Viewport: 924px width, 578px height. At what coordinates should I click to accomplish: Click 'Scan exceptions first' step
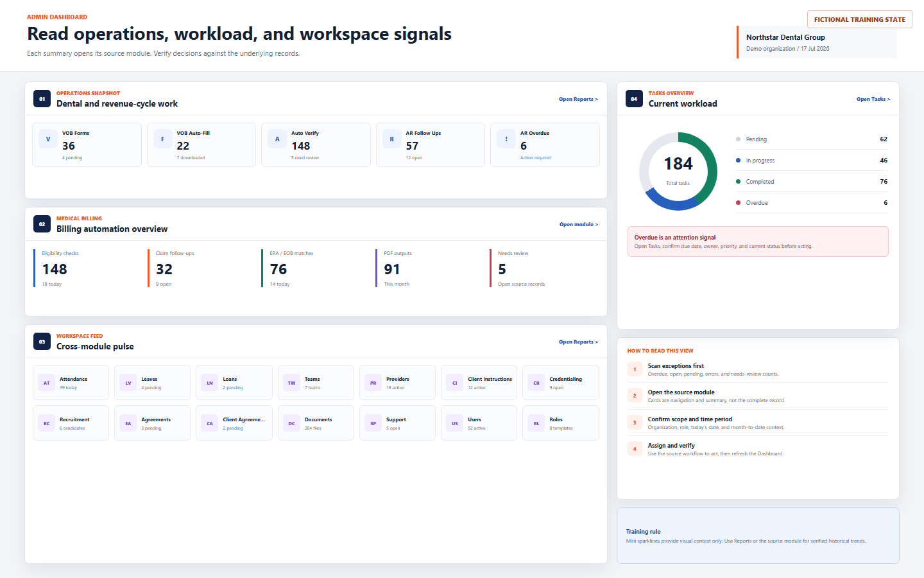point(758,369)
